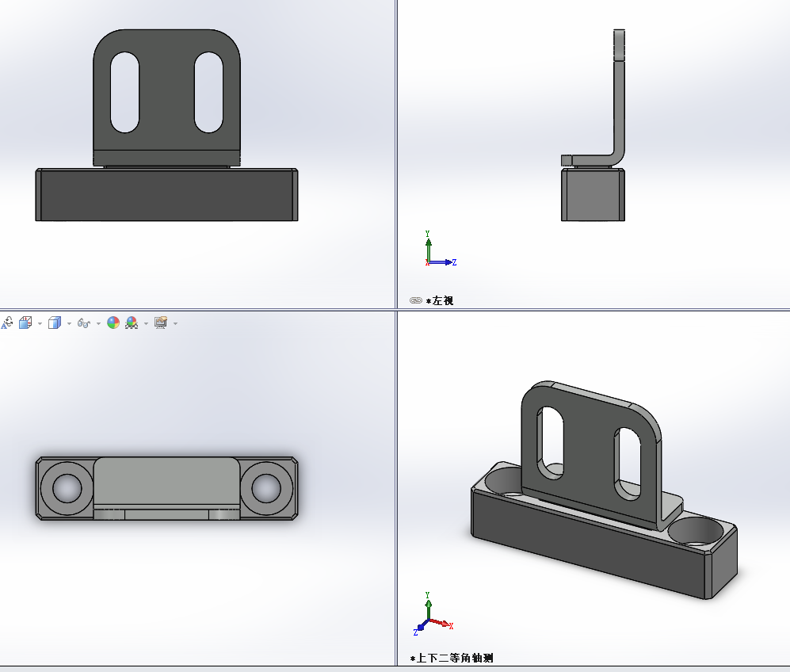Click the coordinate triad in the left view
This screenshot has width=790, height=672.
pos(441,249)
